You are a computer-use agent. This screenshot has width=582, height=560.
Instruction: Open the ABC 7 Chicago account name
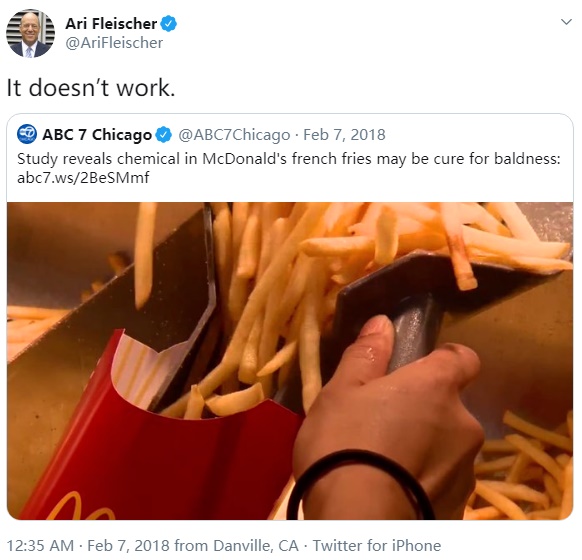click(97, 134)
